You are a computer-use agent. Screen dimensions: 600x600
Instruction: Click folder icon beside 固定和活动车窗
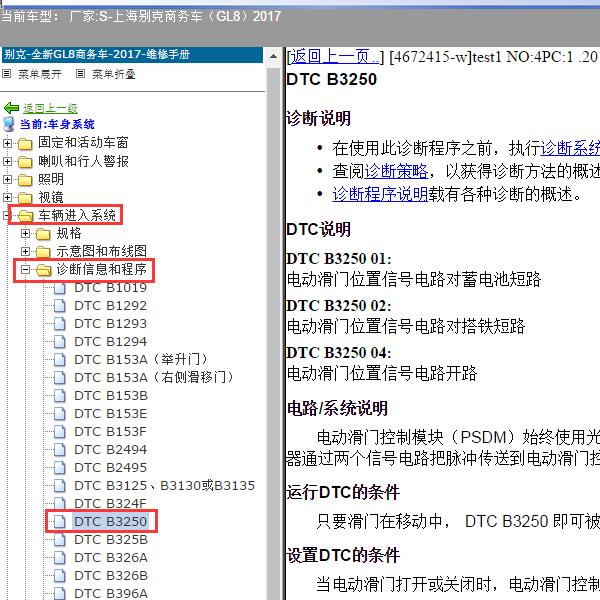point(25,144)
